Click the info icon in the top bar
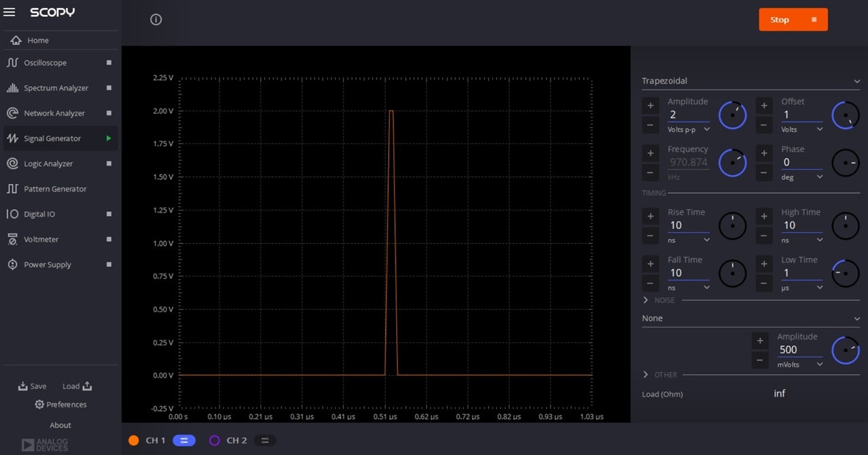Screen dimensions: 868x455 click(156, 20)
